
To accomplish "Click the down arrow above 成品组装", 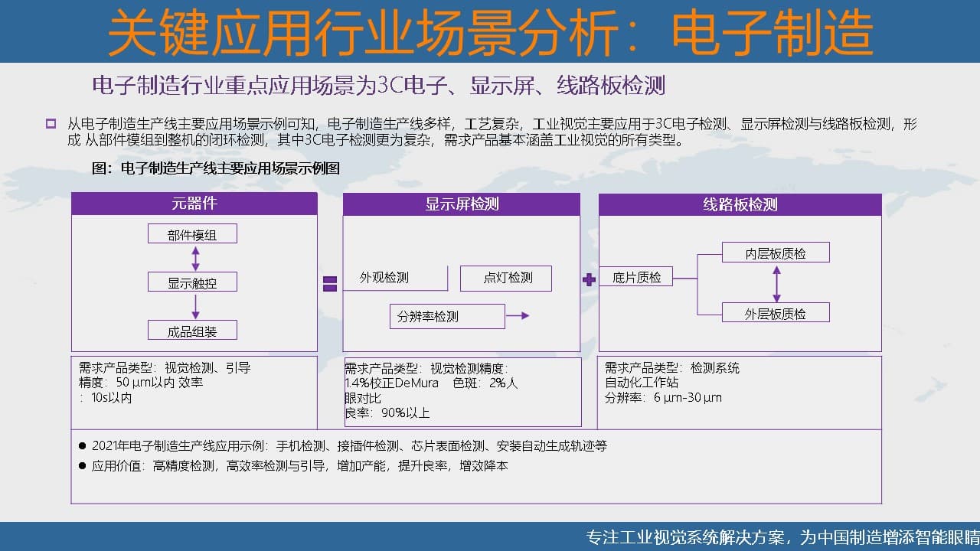I will [195, 306].
